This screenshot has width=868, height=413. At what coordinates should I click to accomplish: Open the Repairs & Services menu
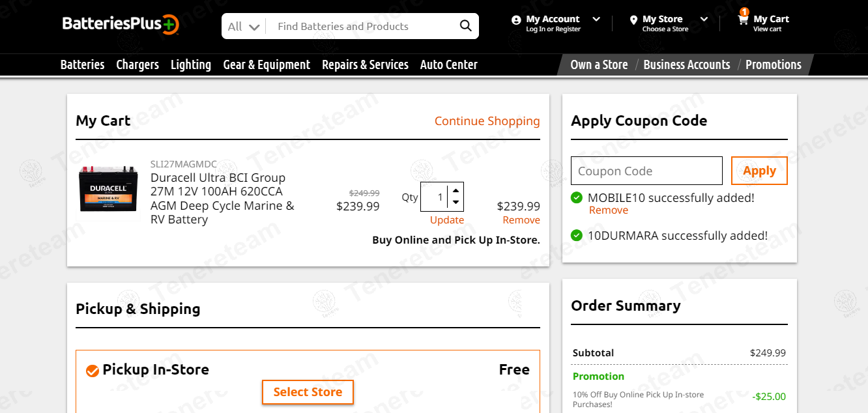point(365,64)
